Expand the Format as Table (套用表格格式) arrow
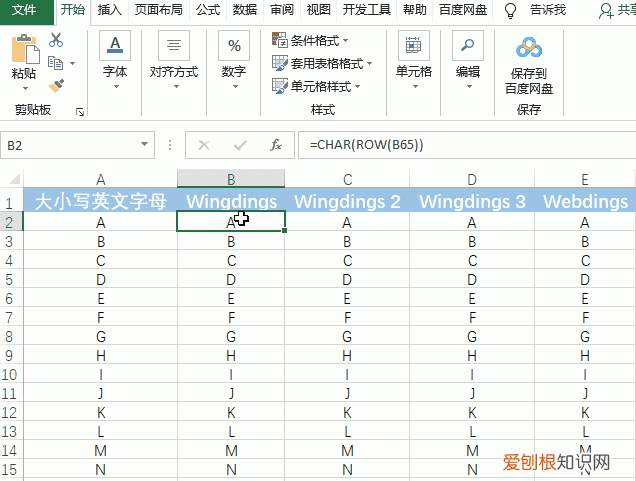The width and height of the screenshot is (636, 481). 370,63
